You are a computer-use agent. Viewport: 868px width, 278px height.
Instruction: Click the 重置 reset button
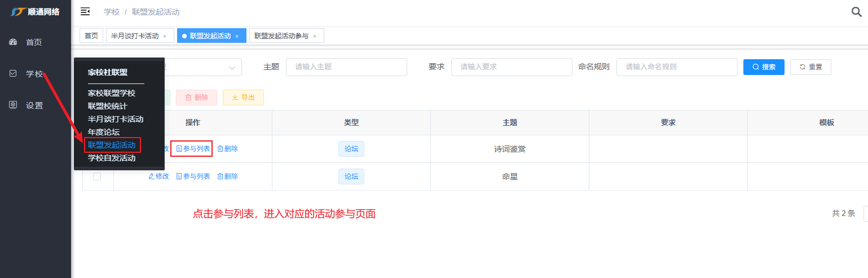coord(810,67)
